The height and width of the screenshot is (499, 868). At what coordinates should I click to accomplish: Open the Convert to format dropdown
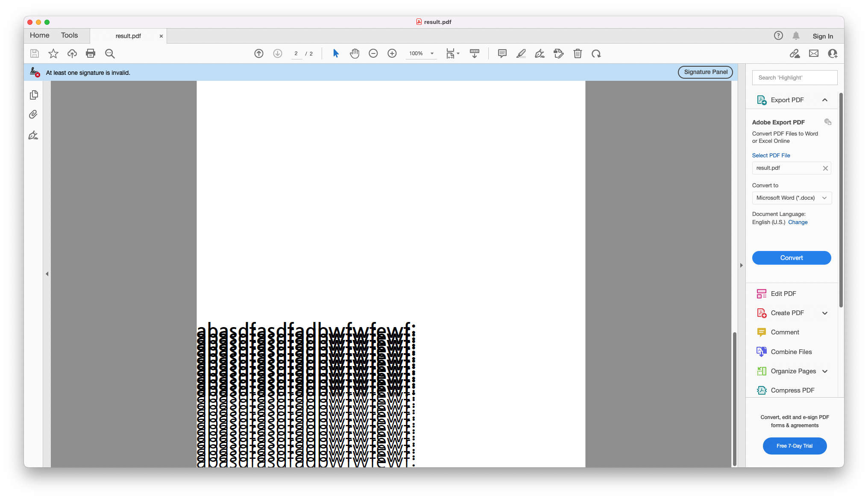coord(792,198)
